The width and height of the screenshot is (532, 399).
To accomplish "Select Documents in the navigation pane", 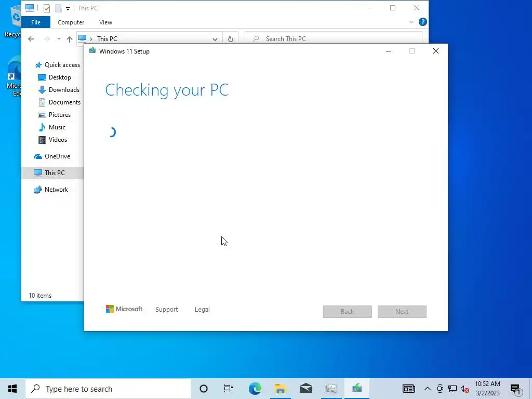I will [x=59, y=102].
